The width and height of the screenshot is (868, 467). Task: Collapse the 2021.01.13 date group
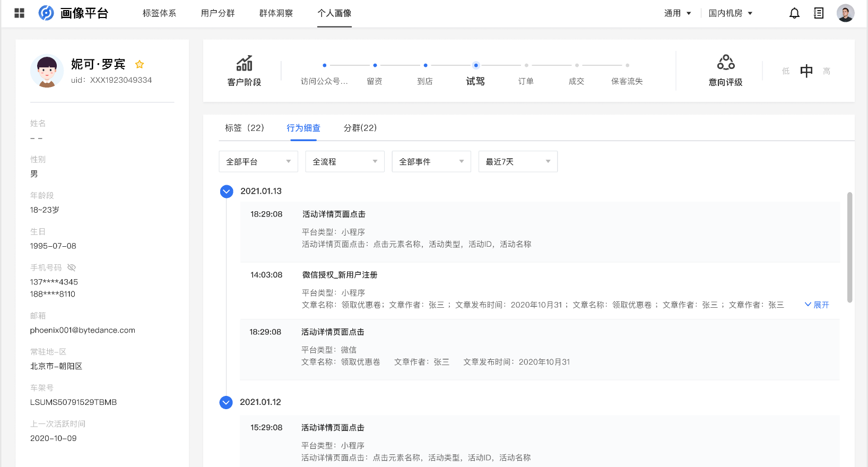click(x=227, y=192)
